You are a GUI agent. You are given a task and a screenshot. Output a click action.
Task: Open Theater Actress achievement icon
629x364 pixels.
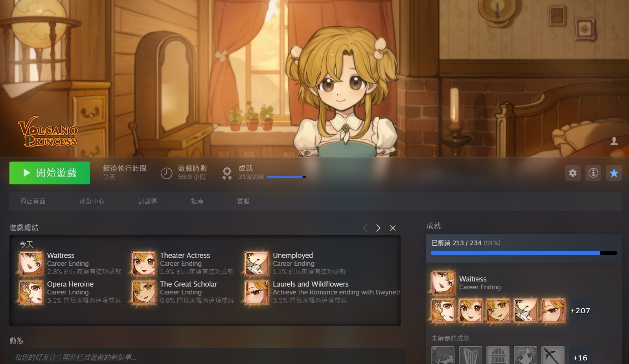(x=144, y=264)
